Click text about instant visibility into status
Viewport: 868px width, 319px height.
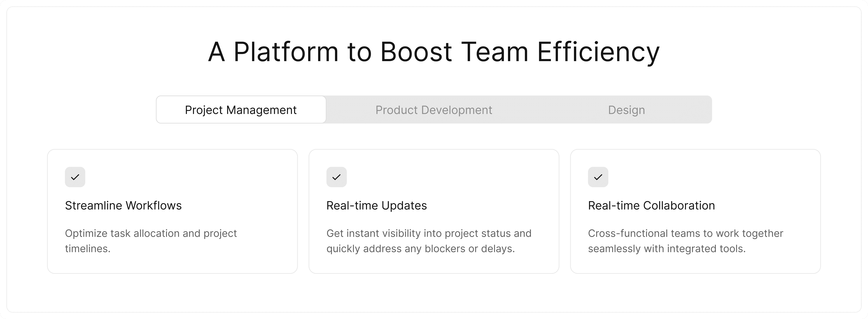429,233
